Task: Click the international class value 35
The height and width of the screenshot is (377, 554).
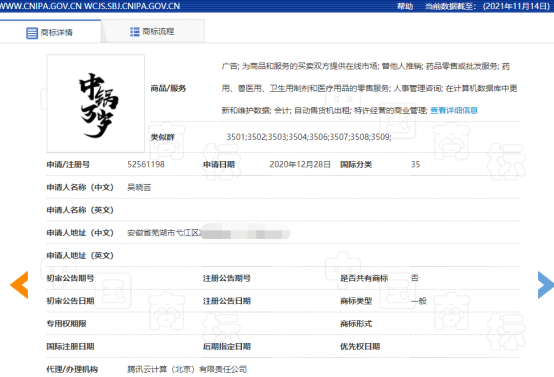Action: (x=416, y=164)
